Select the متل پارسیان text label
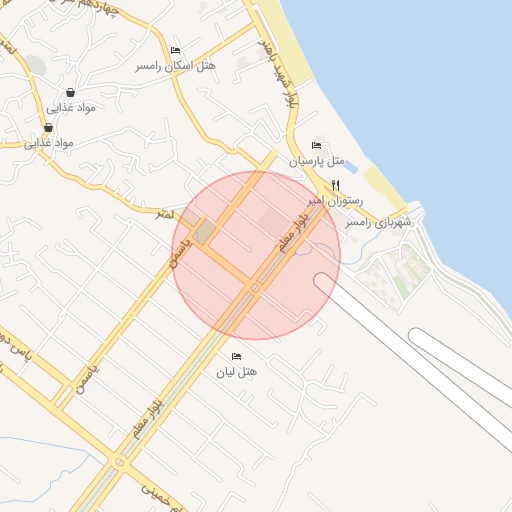 click(x=317, y=162)
